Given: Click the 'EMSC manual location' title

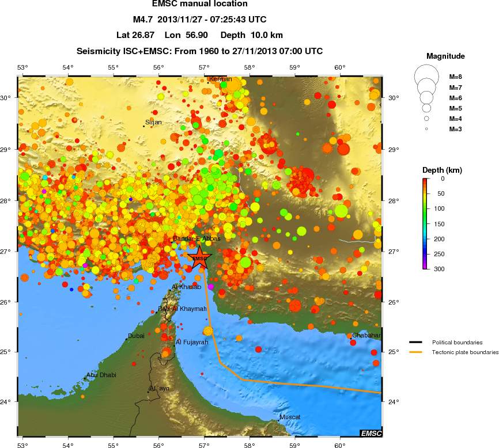Looking at the screenshot, I should click(199, 4).
